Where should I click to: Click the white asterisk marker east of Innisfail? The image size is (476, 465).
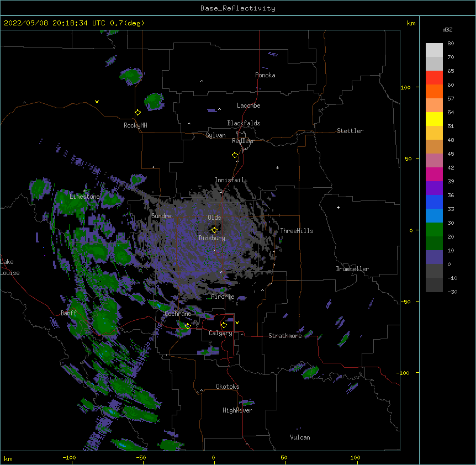click(x=277, y=168)
